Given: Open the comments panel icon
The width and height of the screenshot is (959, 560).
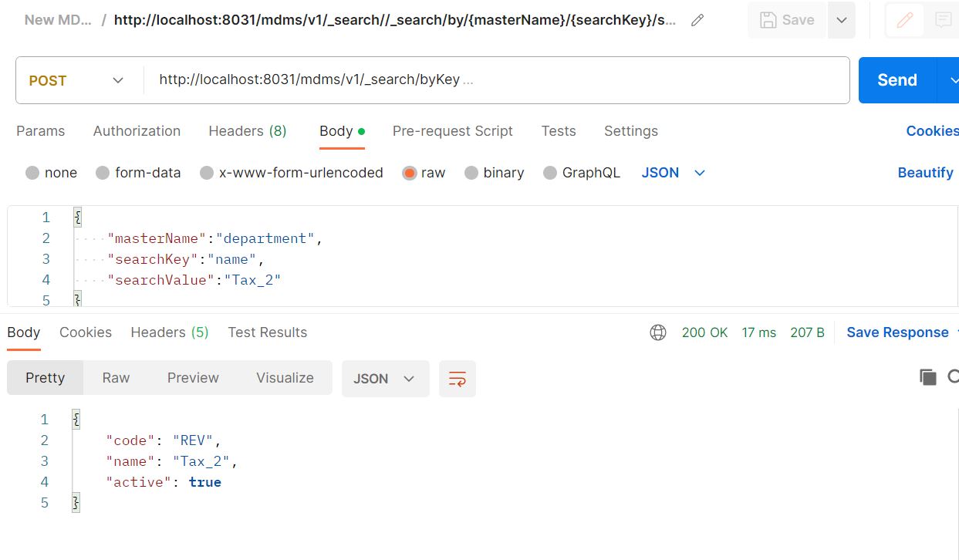Looking at the screenshot, I should pos(943,20).
